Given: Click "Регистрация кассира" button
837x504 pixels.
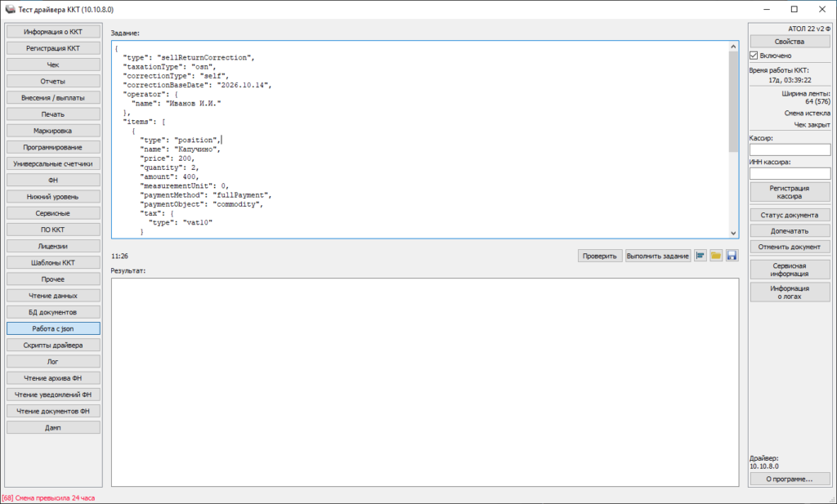Looking at the screenshot, I should click(790, 192).
